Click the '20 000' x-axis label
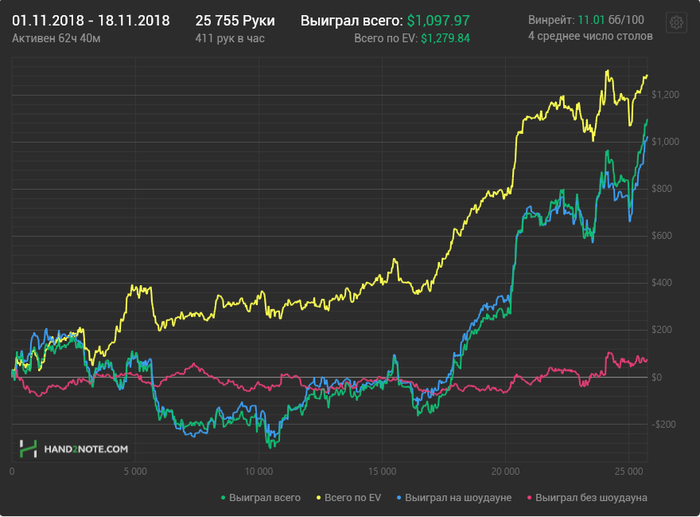Viewport: 700px width, 517px height. pos(505,471)
